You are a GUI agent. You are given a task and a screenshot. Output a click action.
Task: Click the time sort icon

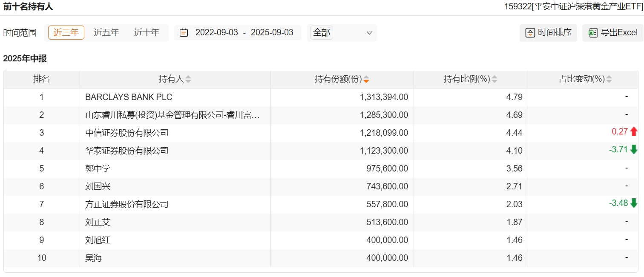tap(530, 33)
